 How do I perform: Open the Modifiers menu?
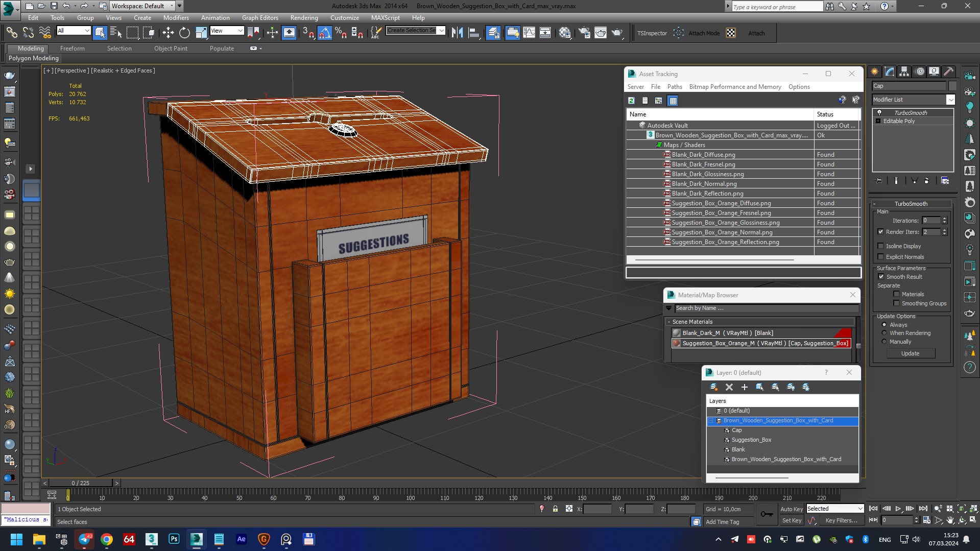176,18
